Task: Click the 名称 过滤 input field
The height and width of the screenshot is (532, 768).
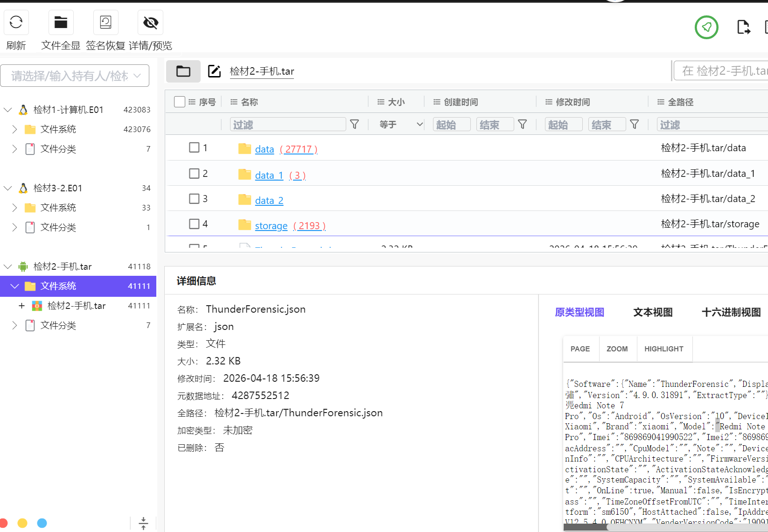Action: (x=288, y=125)
